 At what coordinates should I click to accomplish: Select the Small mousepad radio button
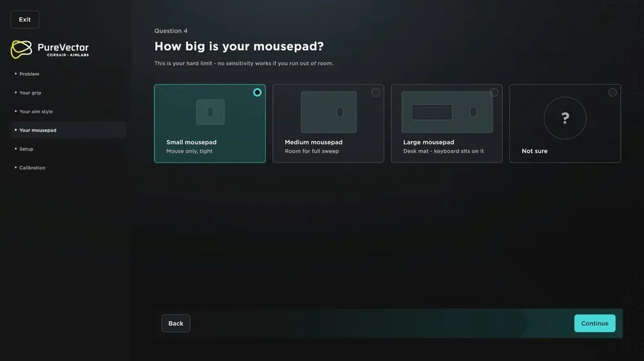pos(257,92)
